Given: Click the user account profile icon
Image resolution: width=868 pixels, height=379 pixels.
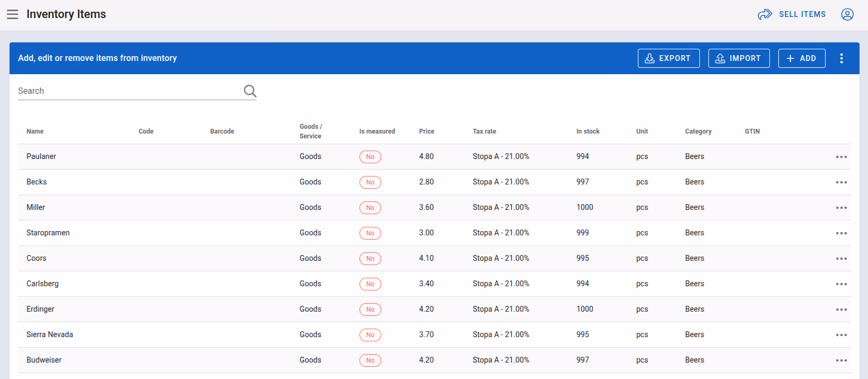Looking at the screenshot, I should pos(847,14).
